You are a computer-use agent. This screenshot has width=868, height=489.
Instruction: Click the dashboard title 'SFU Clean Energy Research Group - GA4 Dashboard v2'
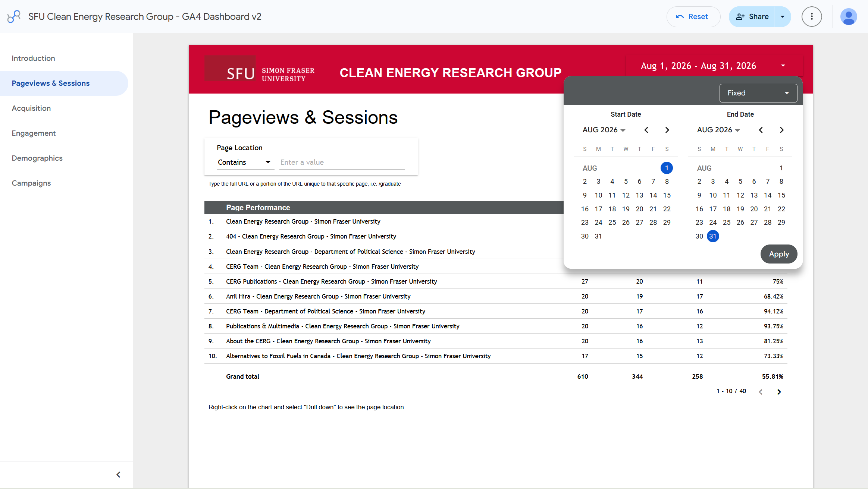pyautogui.click(x=145, y=17)
